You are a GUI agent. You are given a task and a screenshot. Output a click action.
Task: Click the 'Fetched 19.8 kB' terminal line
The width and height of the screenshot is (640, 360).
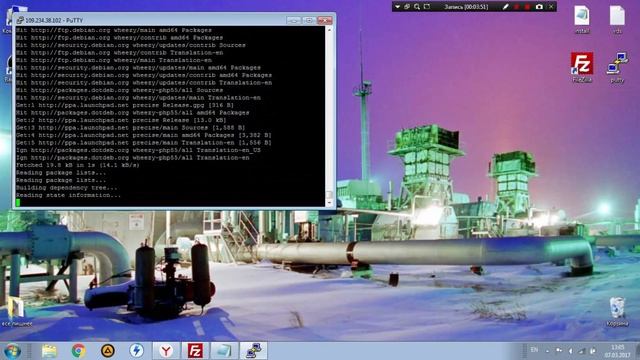click(x=78, y=165)
